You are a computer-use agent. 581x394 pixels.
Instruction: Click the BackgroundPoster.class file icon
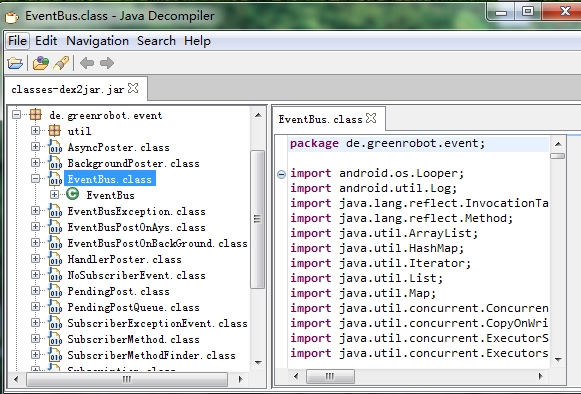point(55,163)
